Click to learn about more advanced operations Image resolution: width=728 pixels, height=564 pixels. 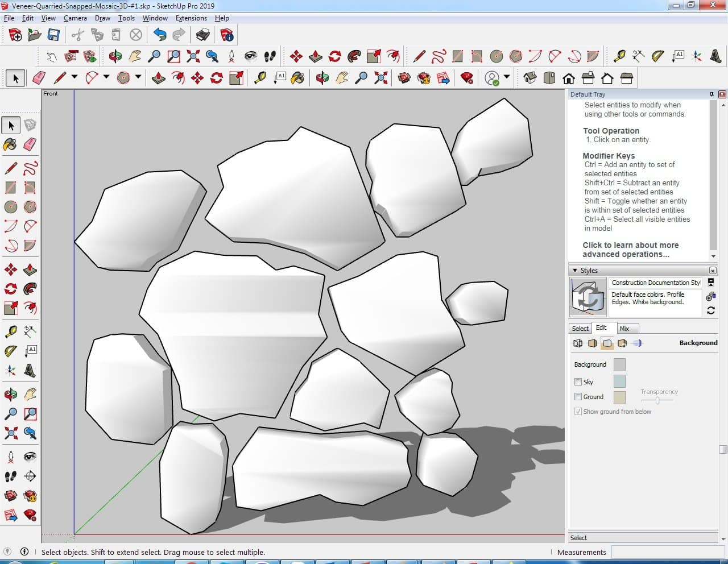tap(630, 250)
